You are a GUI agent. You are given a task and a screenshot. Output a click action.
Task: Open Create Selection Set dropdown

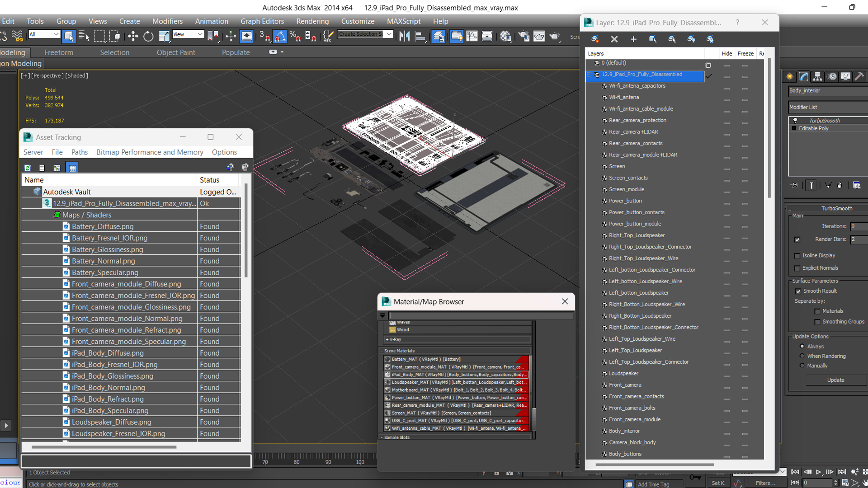pyautogui.click(x=365, y=34)
